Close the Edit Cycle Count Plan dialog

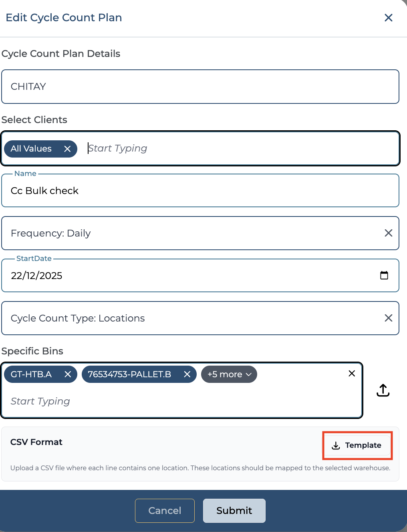[388, 18]
